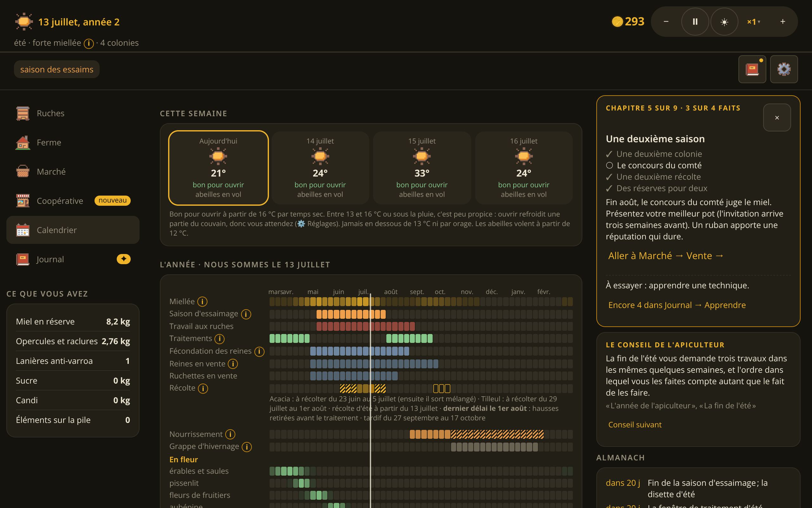Show info for Grappe d'hivernage row
The height and width of the screenshot is (508, 812).
coord(247,447)
